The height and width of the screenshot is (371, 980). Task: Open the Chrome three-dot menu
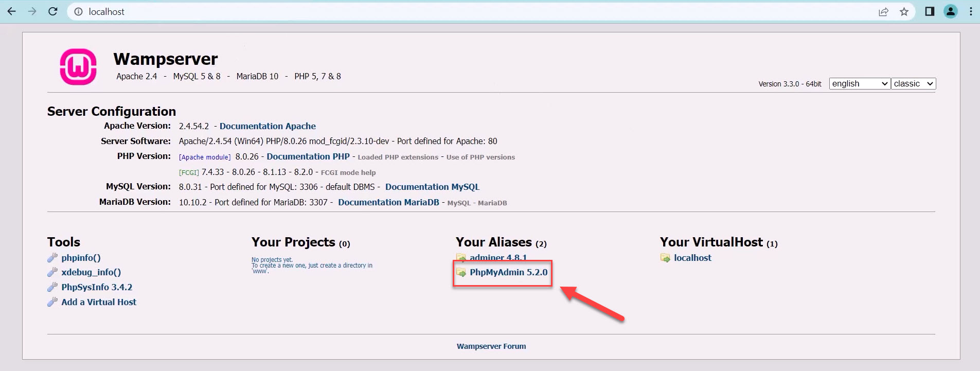[x=971, y=11]
